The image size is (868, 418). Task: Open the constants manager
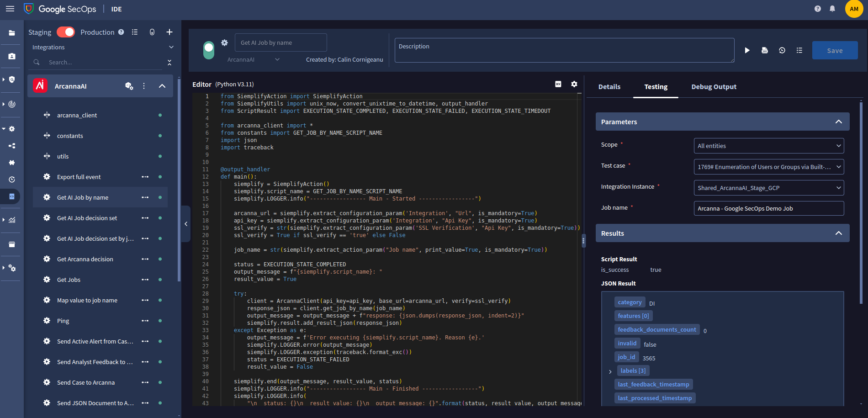click(x=70, y=136)
